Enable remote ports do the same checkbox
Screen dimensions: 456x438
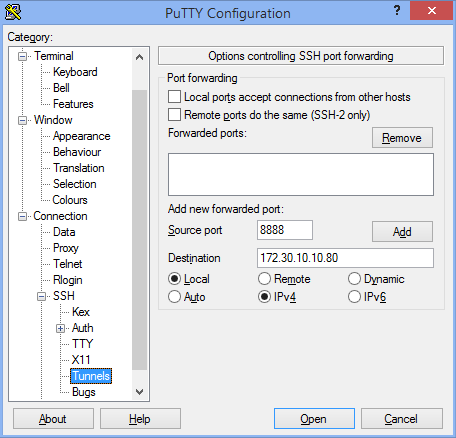[x=174, y=115]
